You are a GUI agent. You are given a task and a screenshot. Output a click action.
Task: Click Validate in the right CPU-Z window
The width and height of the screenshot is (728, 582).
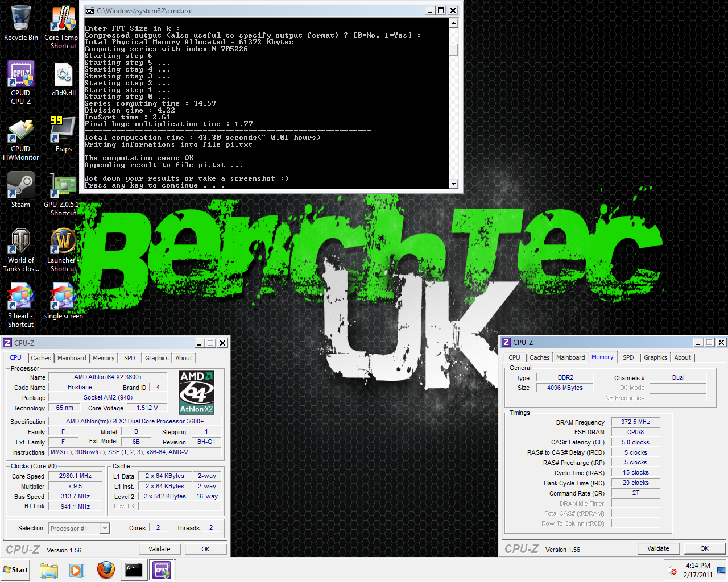(x=658, y=548)
